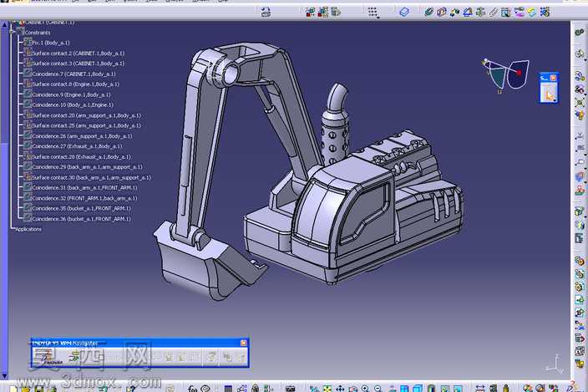Collapse the Constraints tree node
This screenshot has height=392, width=588.
pos(13,33)
